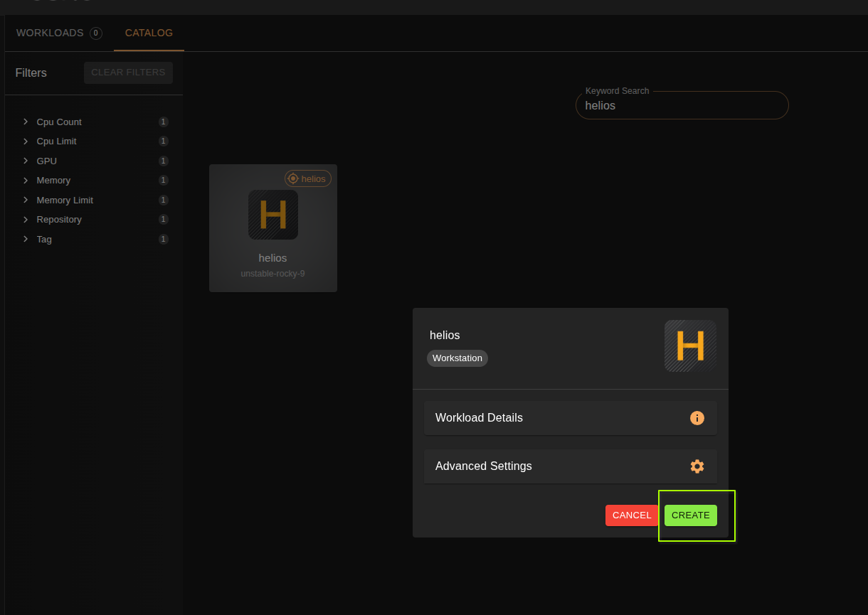Click the helios H icon in the dialog

689,346
